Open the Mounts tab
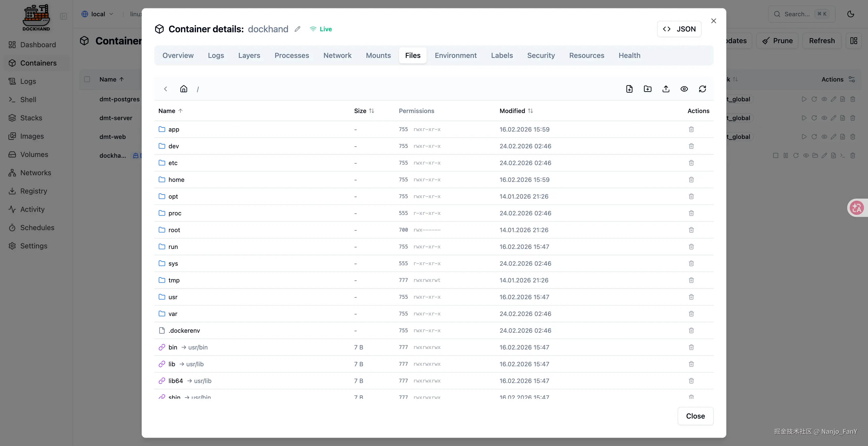The width and height of the screenshot is (868, 446). (x=378, y=55)
